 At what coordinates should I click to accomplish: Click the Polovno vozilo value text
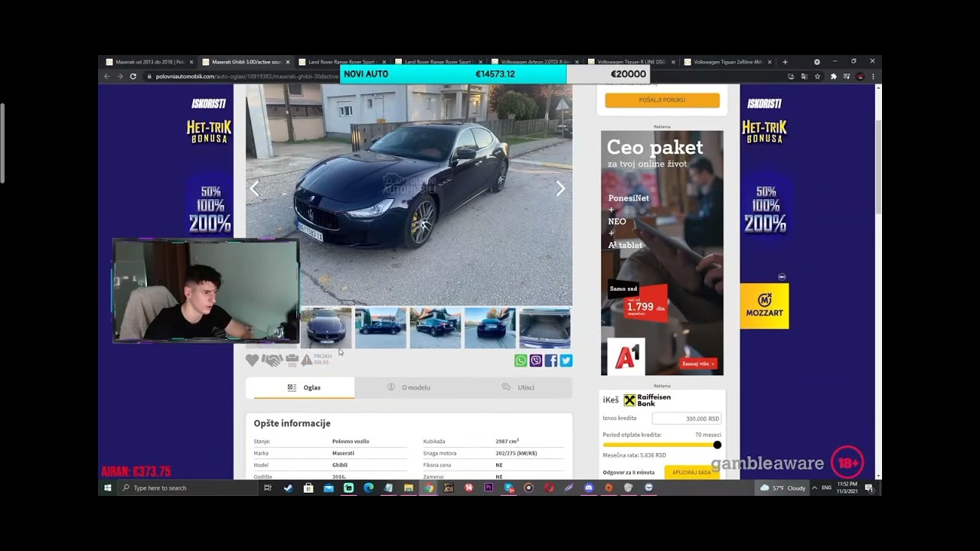coord(351,442)
